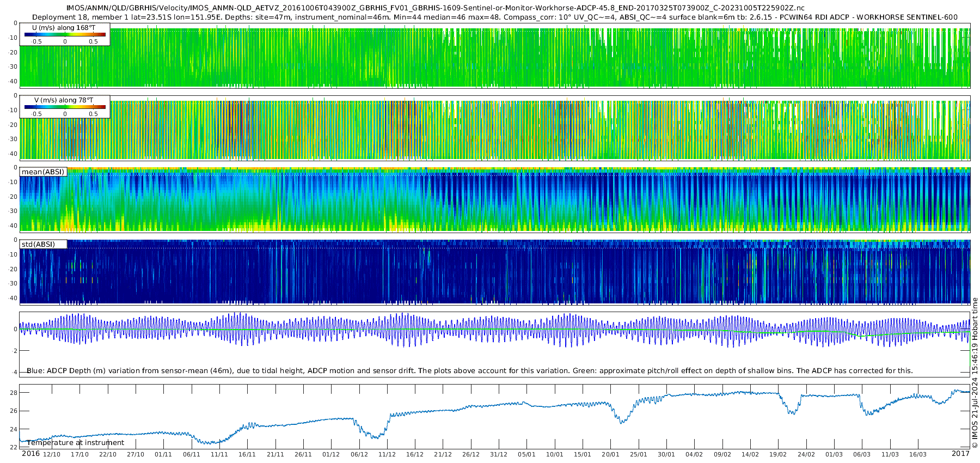This screenshot has height=463, width=980.
Task: Click the '28' temperature axis tick
Action: [14, 393]
